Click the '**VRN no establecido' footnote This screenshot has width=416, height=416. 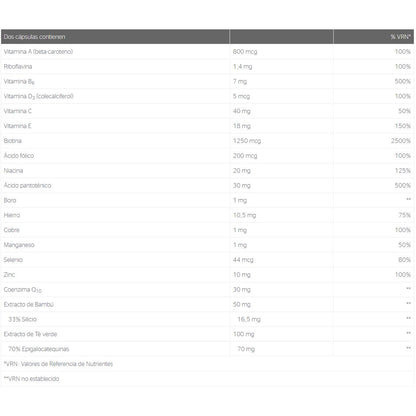tap(32, 379)
